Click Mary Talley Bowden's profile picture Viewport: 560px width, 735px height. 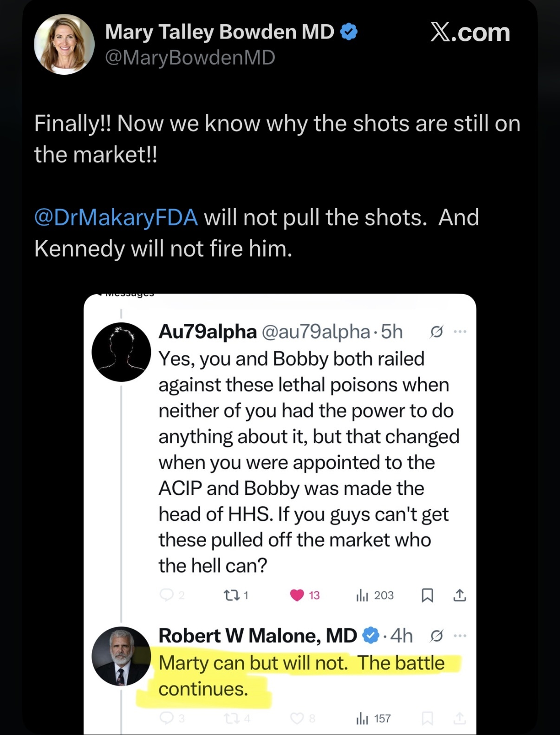[64, 45]
